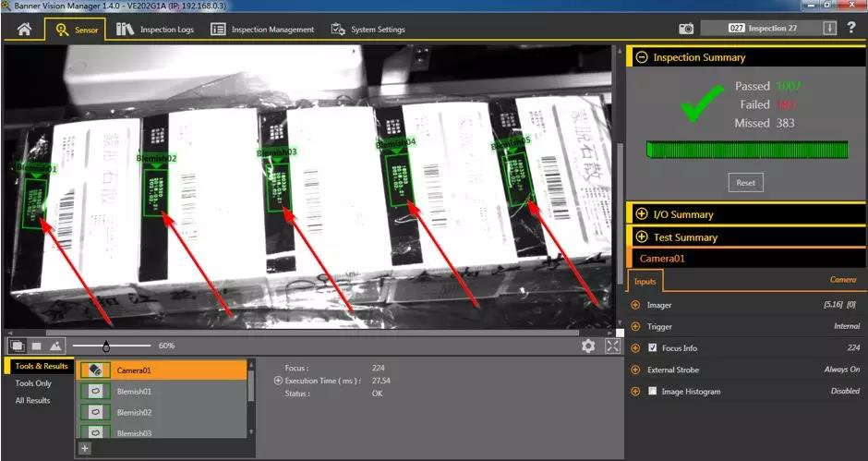Screen dimensions: 868x461
Task: Collapse the Inspection Summary section
Action: click(x=642, y=57)
